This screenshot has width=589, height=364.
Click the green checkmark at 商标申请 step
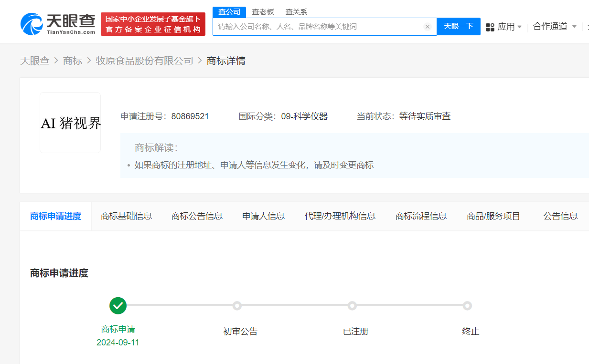[x=118, y=305]
